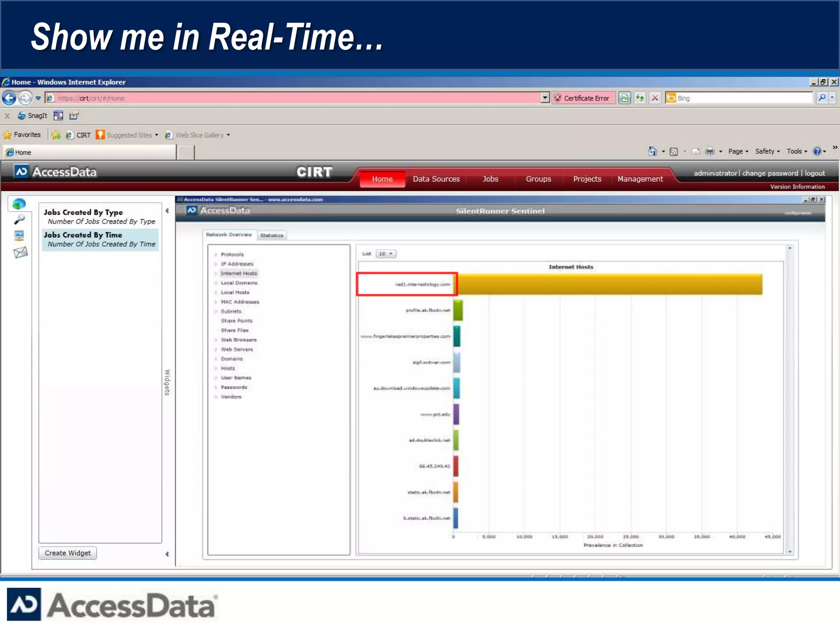This screenshot has height=630, width=840.
Task: Click the bottom Widgets panel arrow
Action: 167,554
